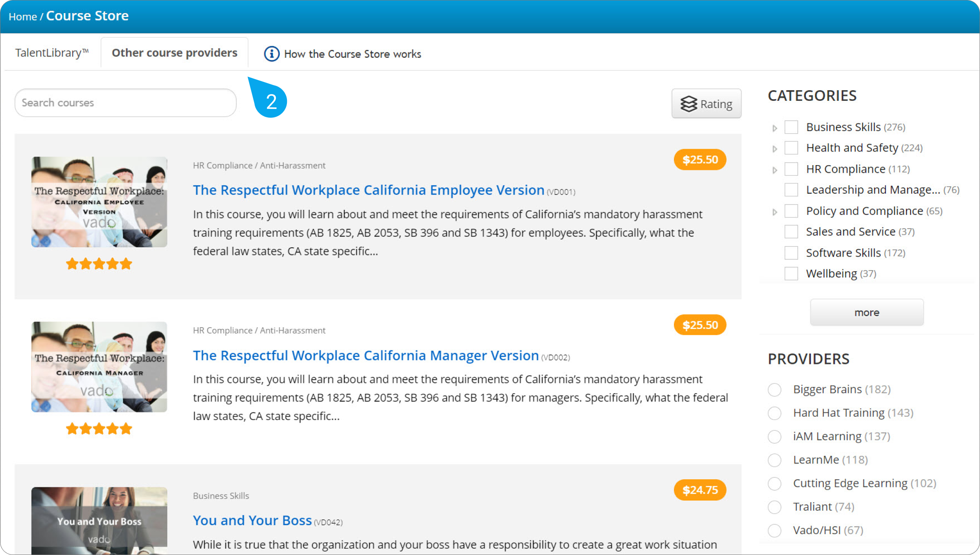Click the five-star rating under California Manager course
The height and width of the screenshot is (555, 980).
[x=99, y=429]
